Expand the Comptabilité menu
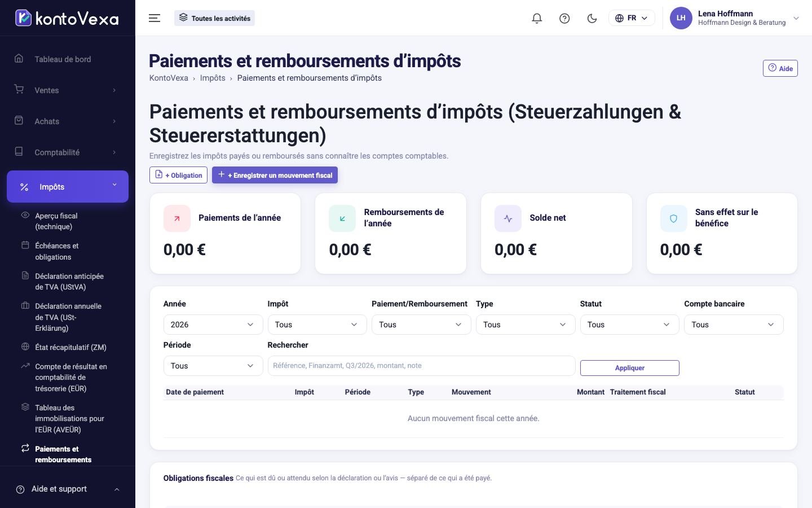Screen dimensions: 812x508 point(68,152)
